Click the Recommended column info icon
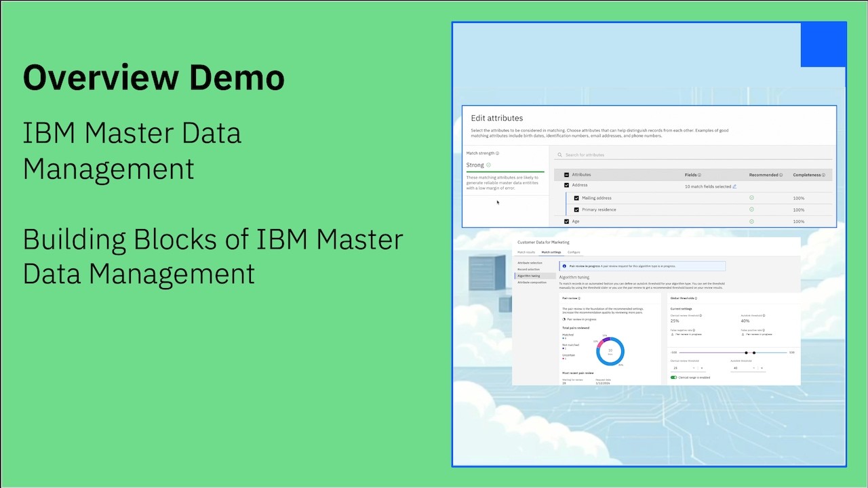 (781, 175)
